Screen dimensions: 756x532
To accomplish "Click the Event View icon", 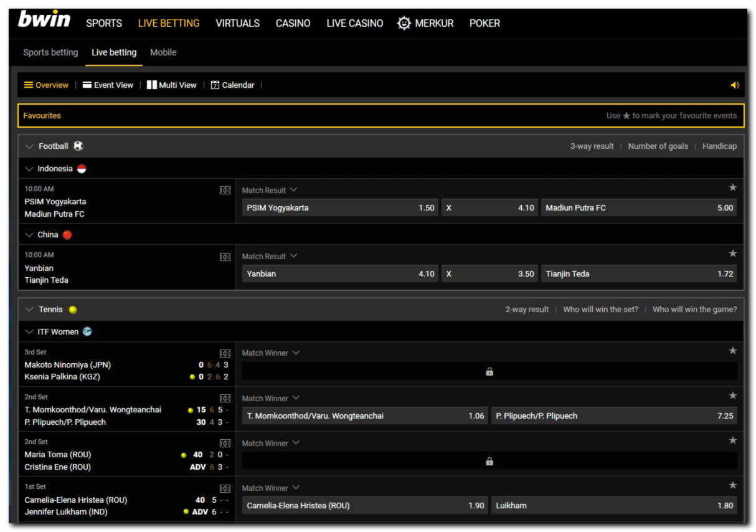I will [87, 85].
